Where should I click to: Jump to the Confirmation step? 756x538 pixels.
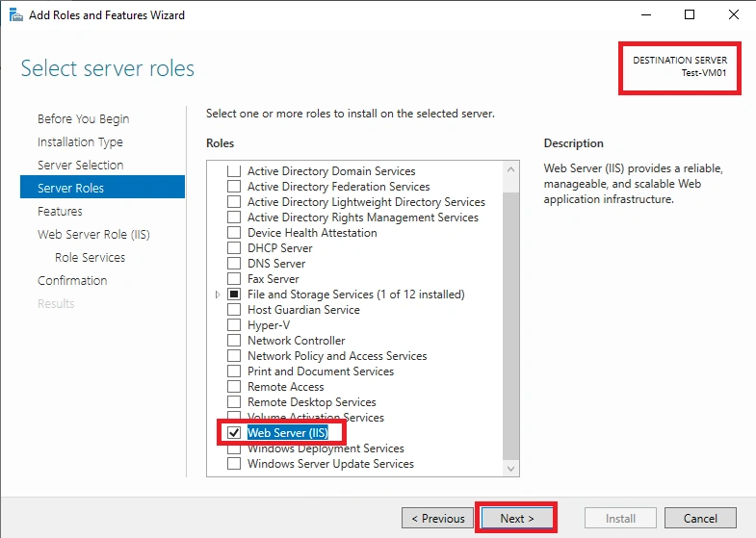pyautogui.click(x=72, y=281)
